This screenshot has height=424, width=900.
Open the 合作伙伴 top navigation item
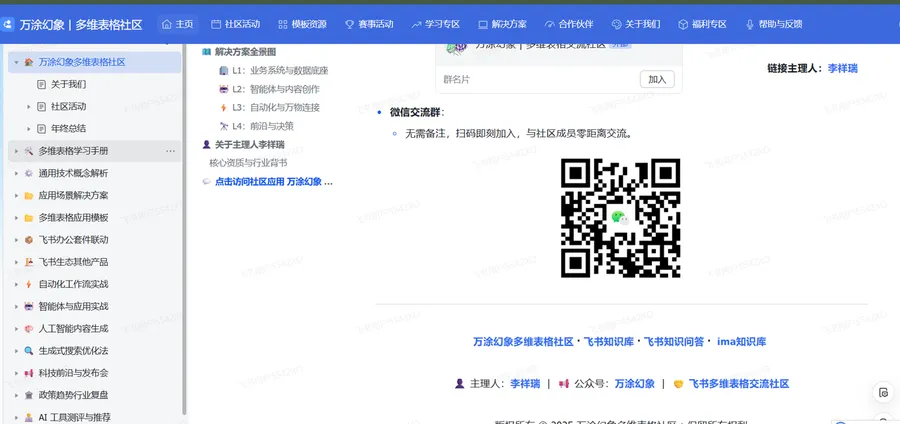pyautogui.click(x=569, y=24)
